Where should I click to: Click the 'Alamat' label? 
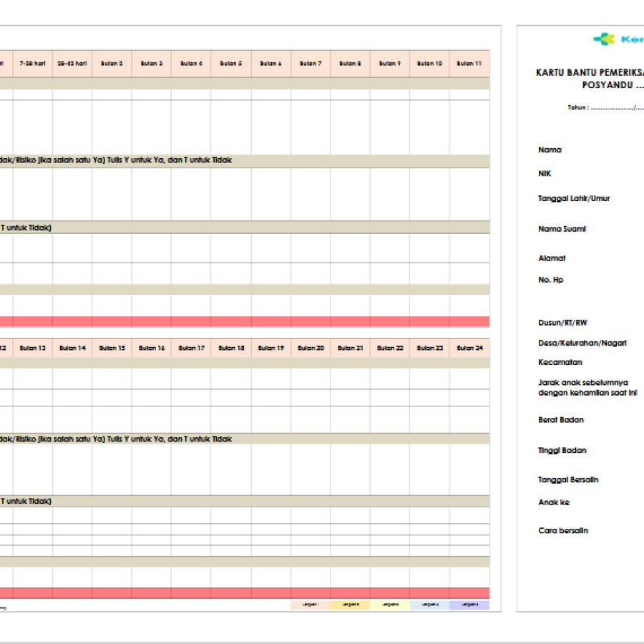click(552, 258)
